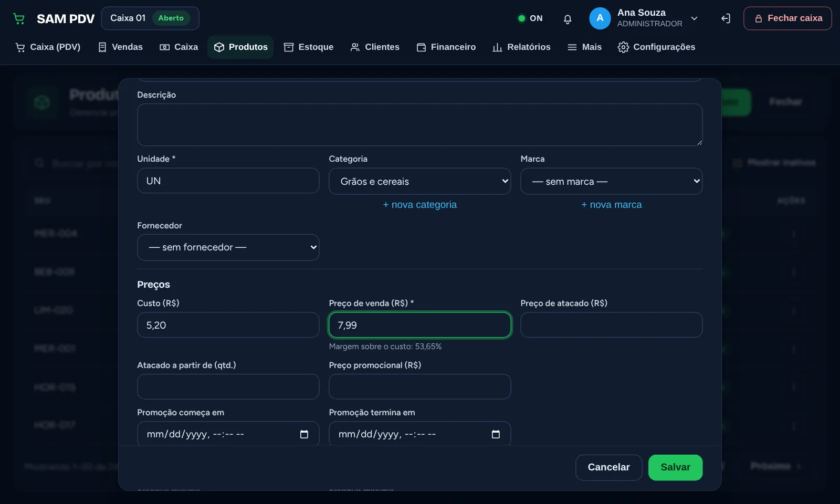Expand the user profile chevron
The width and height of the screenshot is (840, 504).
tap(695, 18)
